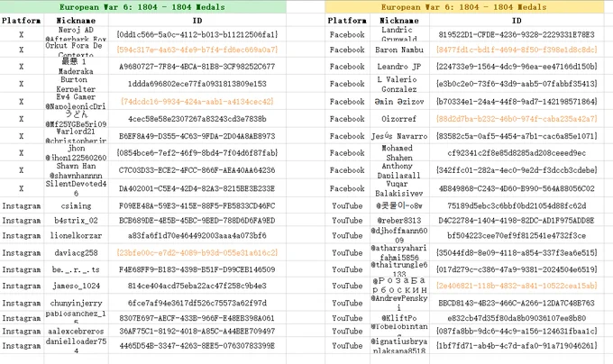Select ID C7C03D33-ECE2-4FCC-866F-AEA40AA64236
613x364 pixels.
(197, 170)
